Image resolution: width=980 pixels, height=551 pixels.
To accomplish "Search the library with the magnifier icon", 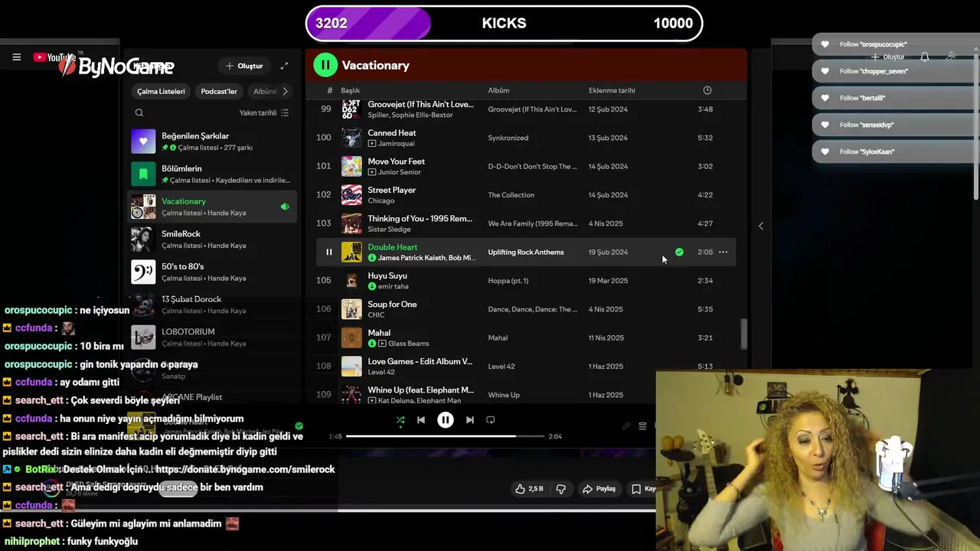I will point(139,112).
